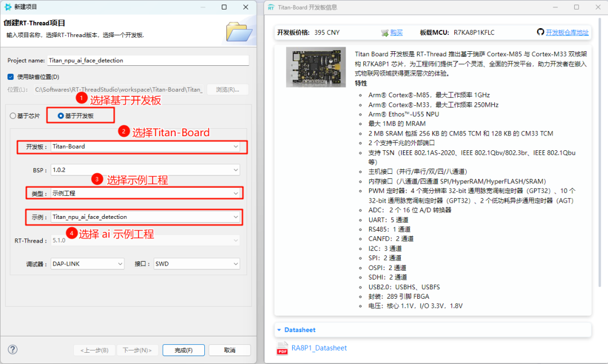608x364 pixels.
Task: Click the help question mark icon
Action: click(x=12, y=349)
